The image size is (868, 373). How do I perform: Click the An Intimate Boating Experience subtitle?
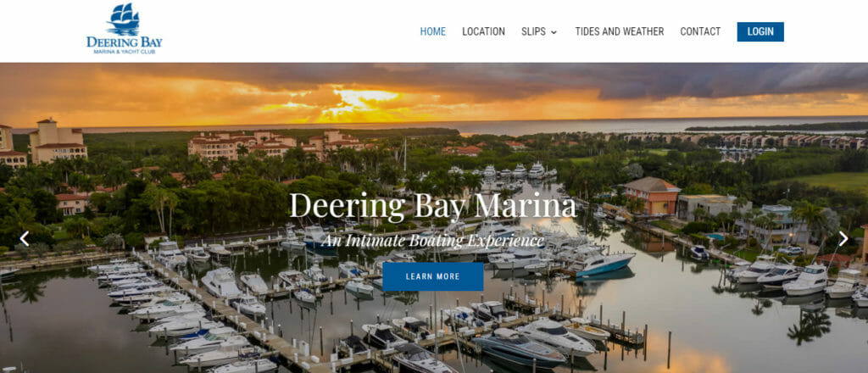coord(433,241)
